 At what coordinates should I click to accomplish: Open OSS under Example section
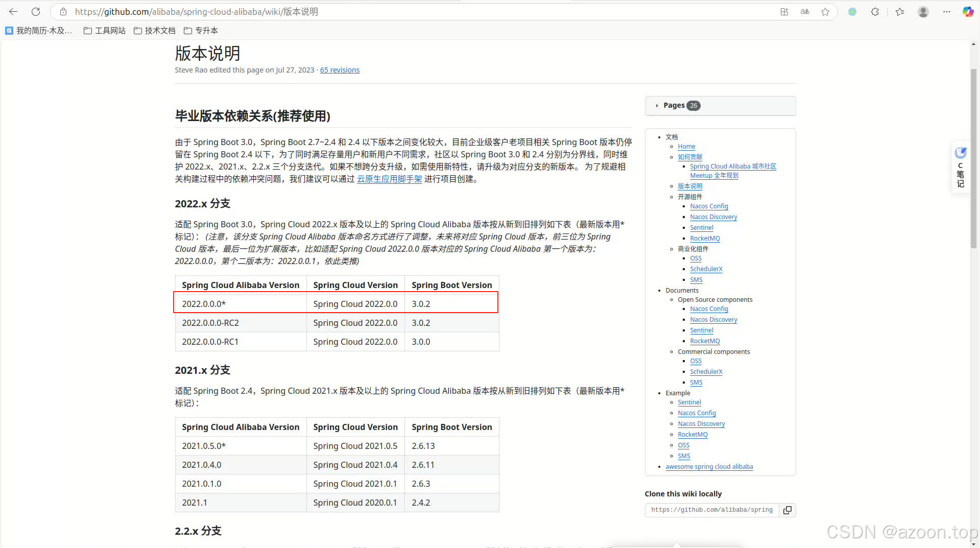683,445
